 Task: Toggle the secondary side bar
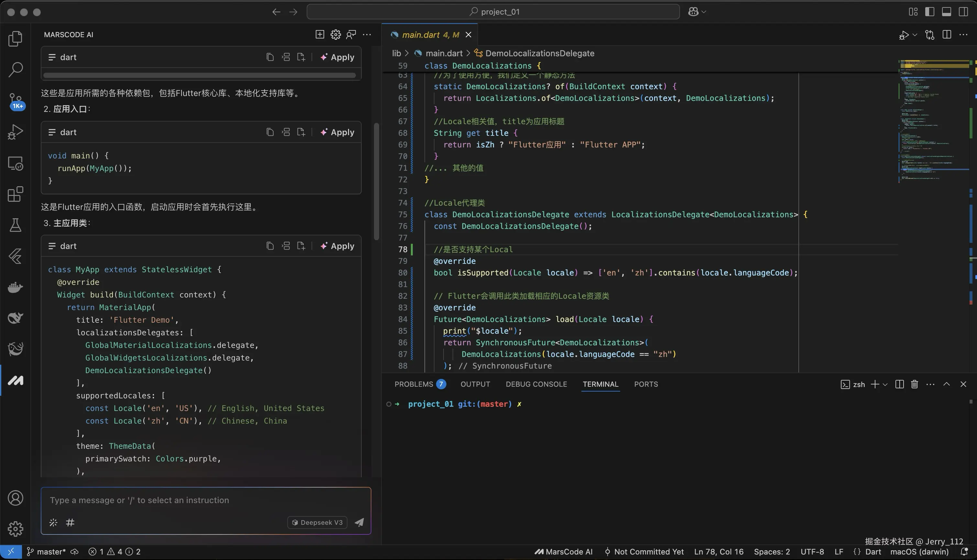click(x=963, y=12)
